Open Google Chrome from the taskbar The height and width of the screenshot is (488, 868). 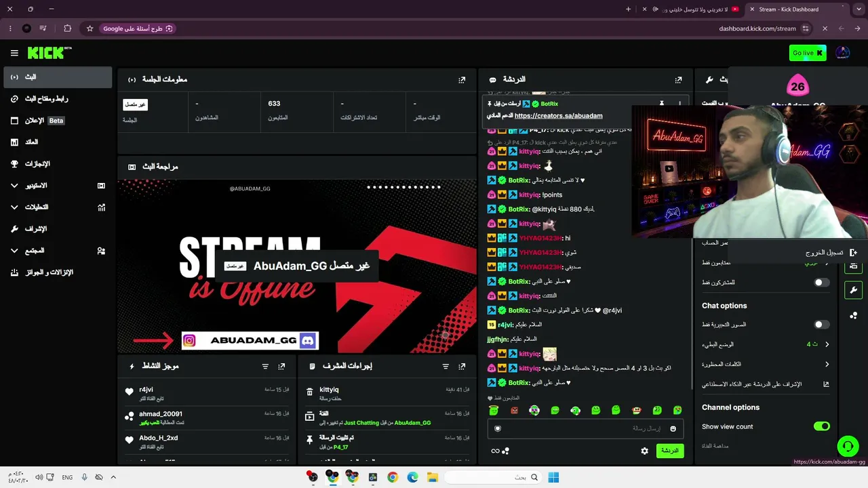point(393,477)
